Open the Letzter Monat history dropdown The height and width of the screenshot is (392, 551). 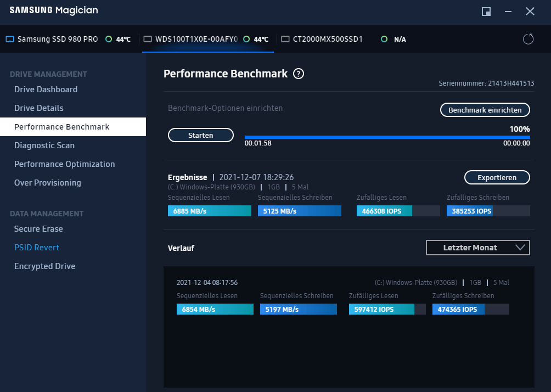pos(478,248)
